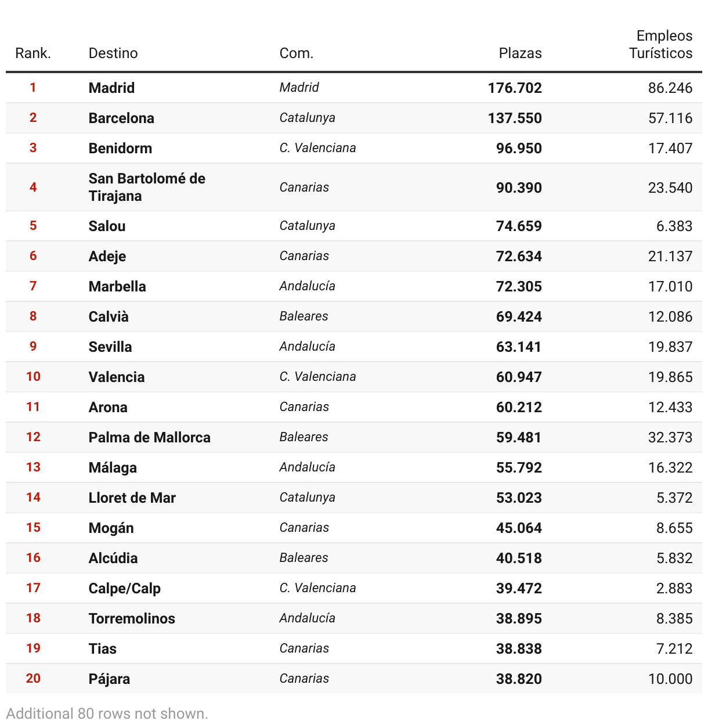Select Benidorm in the Destino column
Screen dimensions: 708x728
[x=120, y=148]
